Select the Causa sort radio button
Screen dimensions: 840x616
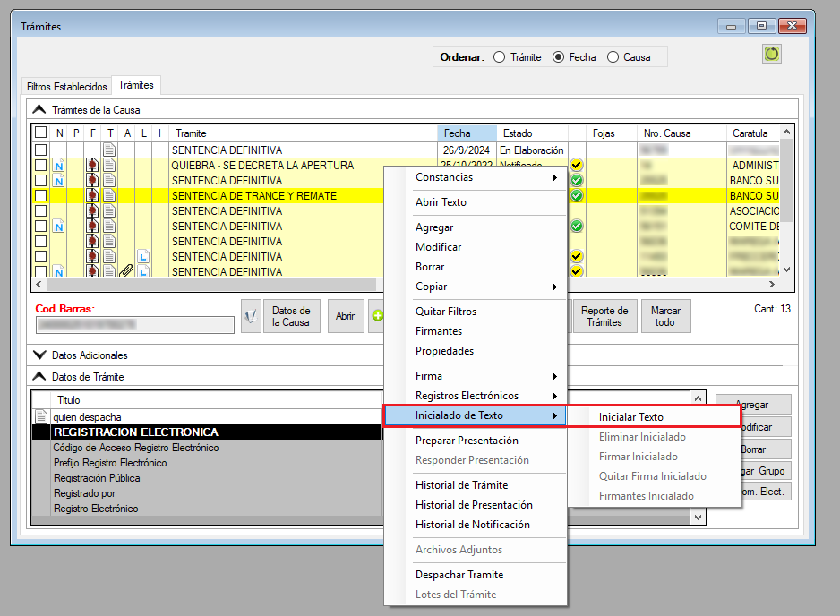[x=613, y=57]
